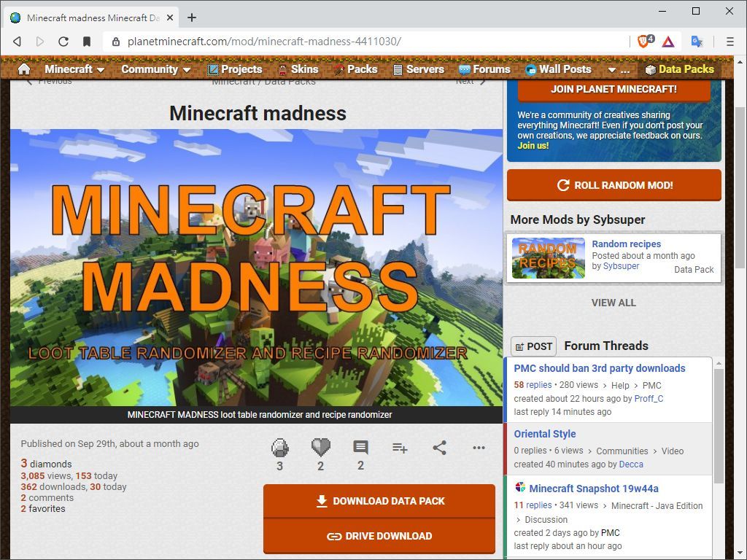This screenshot has width=747, height=560.
Task: Open the Random recipes mod link
Action: (x=627, y=244)
